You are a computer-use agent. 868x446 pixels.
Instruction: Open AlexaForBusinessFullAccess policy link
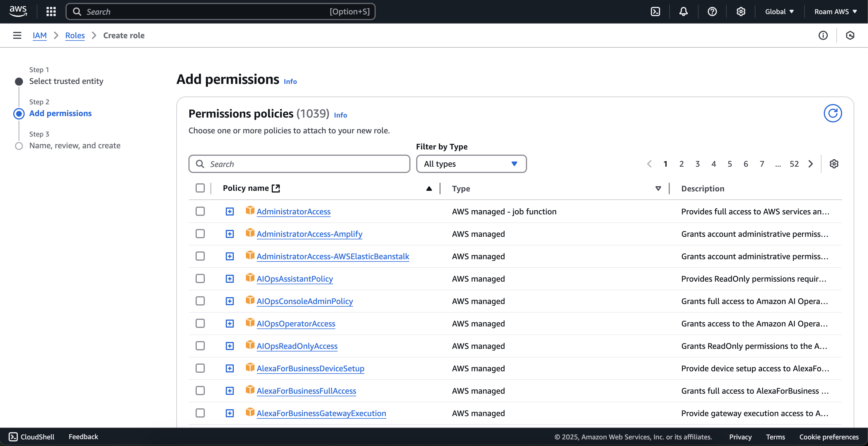pyautogui.click(x=306, y=391)
